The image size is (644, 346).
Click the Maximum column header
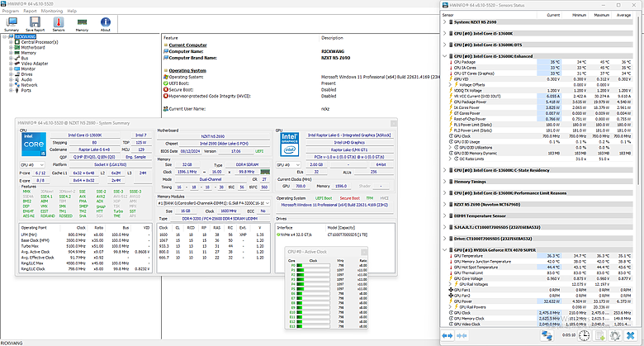601,15
